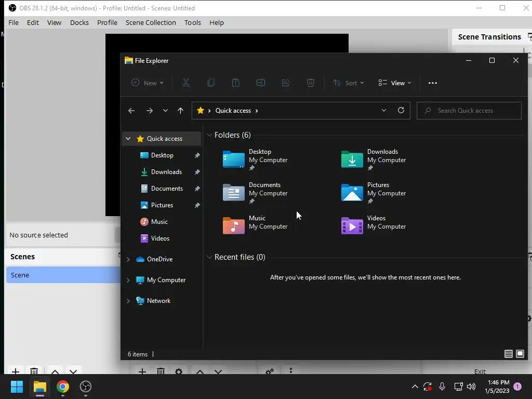532x399 pixels.
Task: Click pin icon beside Pictures in sidebar
Action: [197, 205]
